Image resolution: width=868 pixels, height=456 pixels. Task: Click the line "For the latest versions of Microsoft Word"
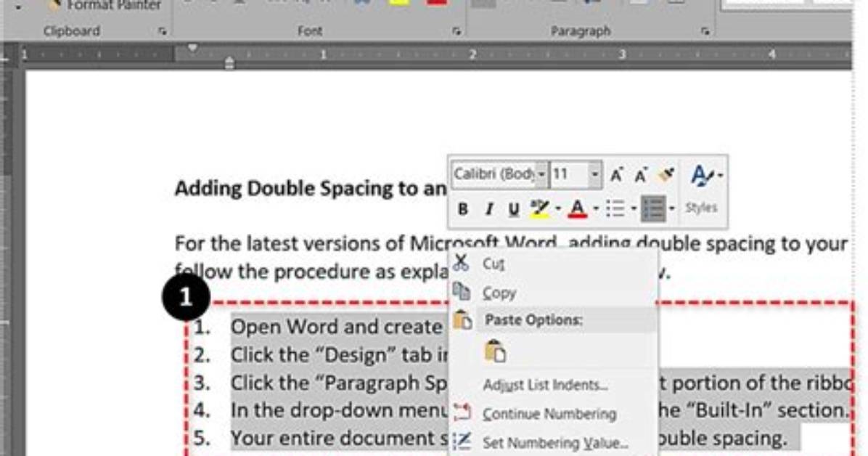(x=366, y=243)
